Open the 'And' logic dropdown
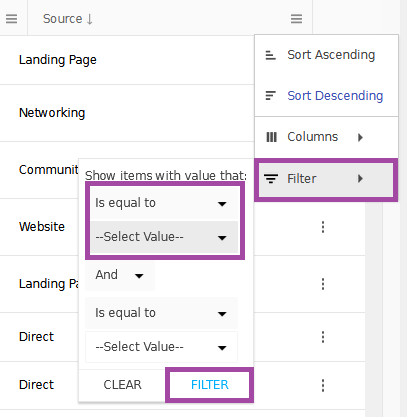 pyautogui.click(x=120, y=275)
